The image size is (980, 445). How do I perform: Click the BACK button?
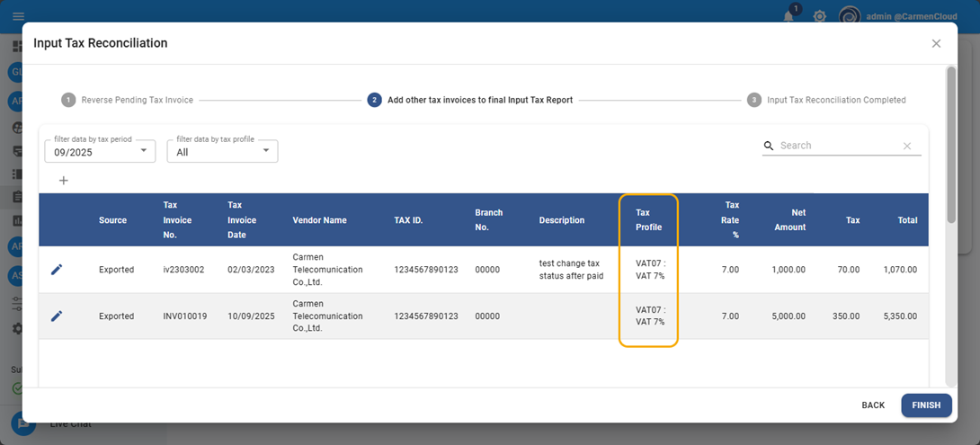pyautogui.click(x=873, y=405)
